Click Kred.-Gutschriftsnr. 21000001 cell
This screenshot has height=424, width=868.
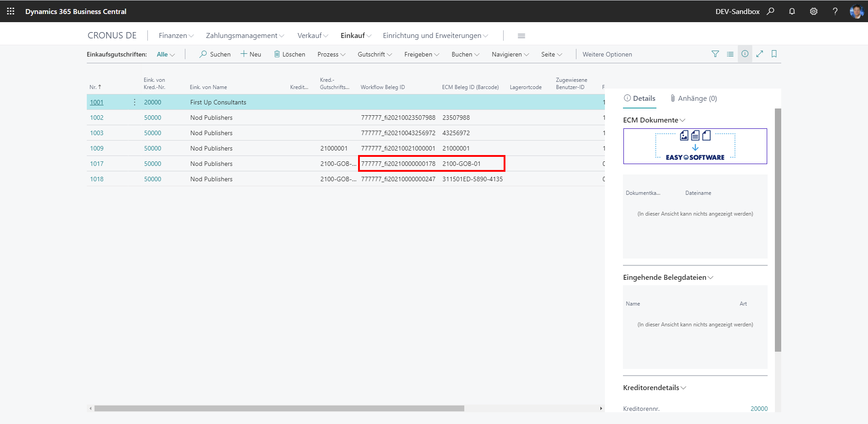click(334, 148)
